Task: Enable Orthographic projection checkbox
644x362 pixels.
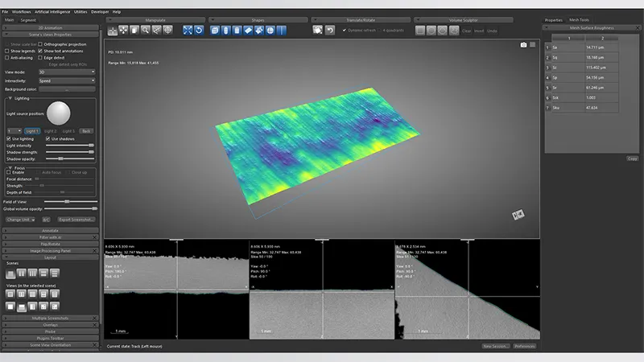Action: tap(40, 44)
